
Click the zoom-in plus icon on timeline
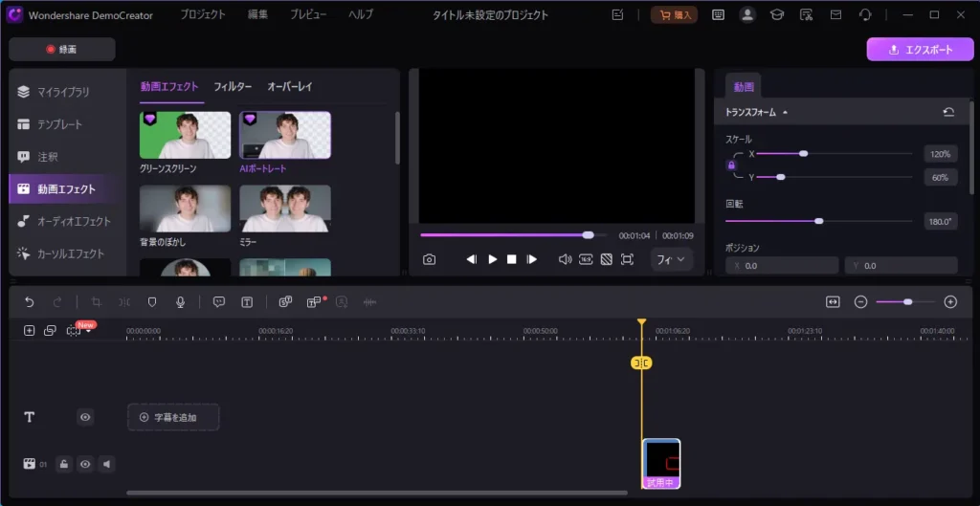(950, 301)
